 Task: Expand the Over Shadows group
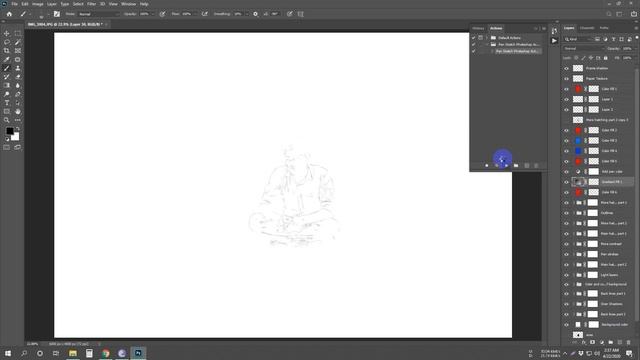pyautogui.click(x=573, y=304)
